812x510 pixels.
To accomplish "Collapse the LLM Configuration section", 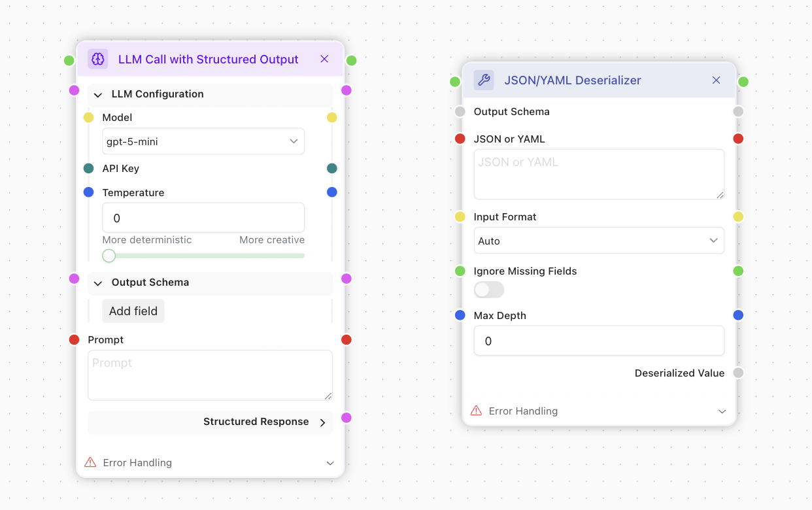I will click(x=98, y=95).
